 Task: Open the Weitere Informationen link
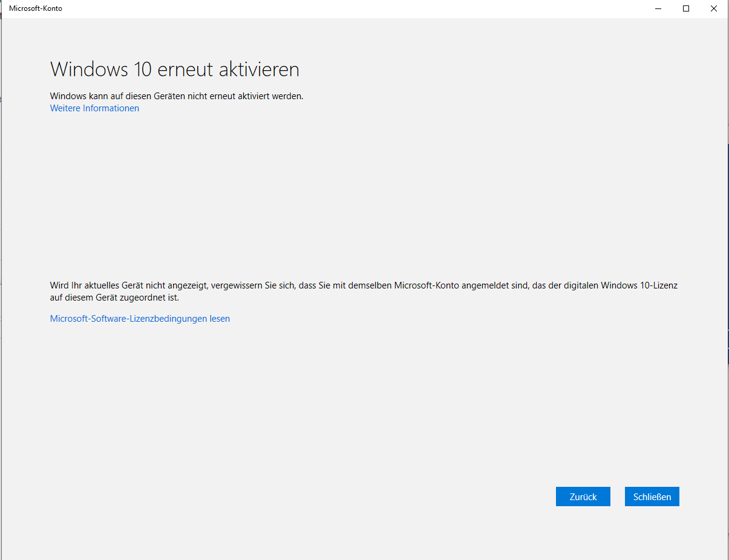click(x=94, y=108)
